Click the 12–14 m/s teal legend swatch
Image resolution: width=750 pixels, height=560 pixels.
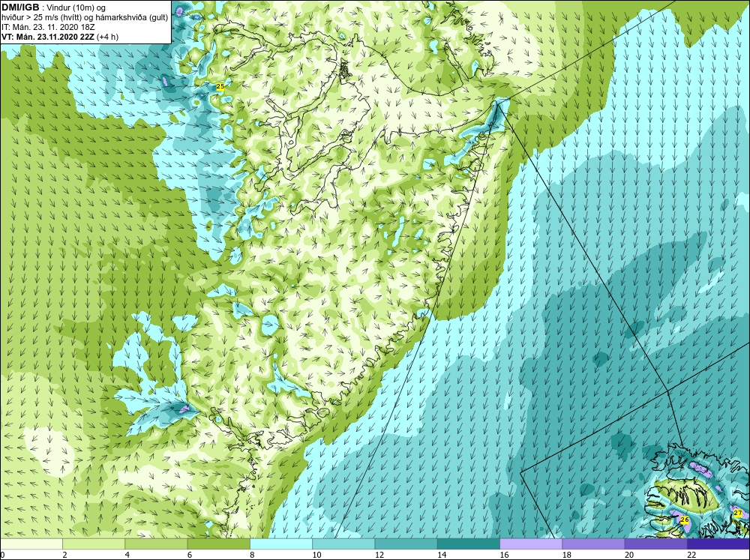[x=406, y=544]
